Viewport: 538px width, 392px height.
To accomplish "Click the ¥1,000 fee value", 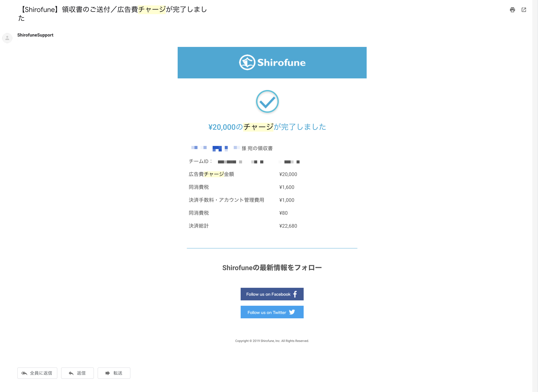I will point(287,200).
